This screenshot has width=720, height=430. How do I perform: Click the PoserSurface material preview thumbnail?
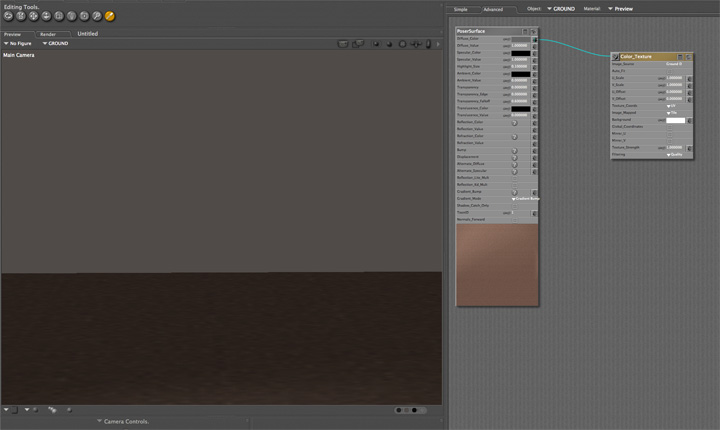497,263
